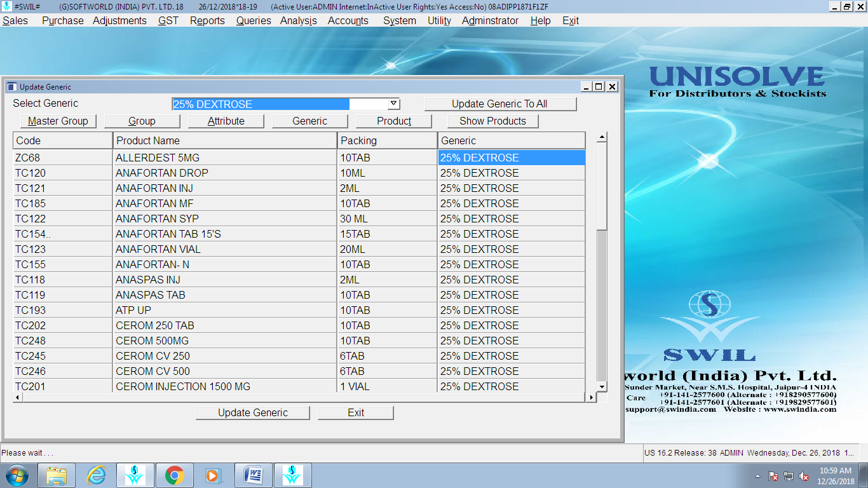Click the Product button
Screen dimensions: 868x488
394,121
